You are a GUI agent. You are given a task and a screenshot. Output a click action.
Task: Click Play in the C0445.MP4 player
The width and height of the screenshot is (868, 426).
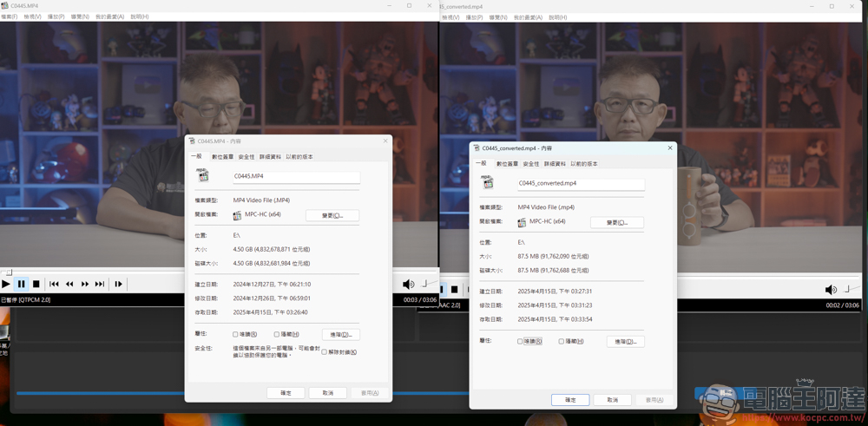point(6,284)
